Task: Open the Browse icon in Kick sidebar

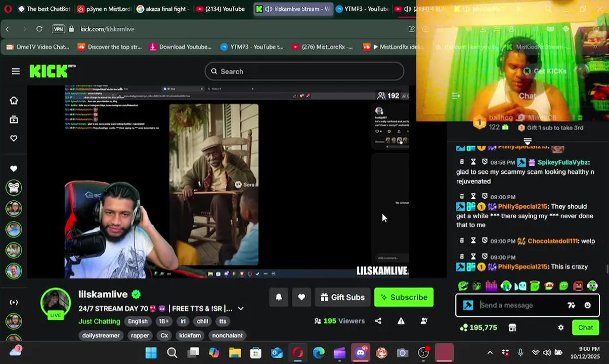Action: (x=14, y=119)
